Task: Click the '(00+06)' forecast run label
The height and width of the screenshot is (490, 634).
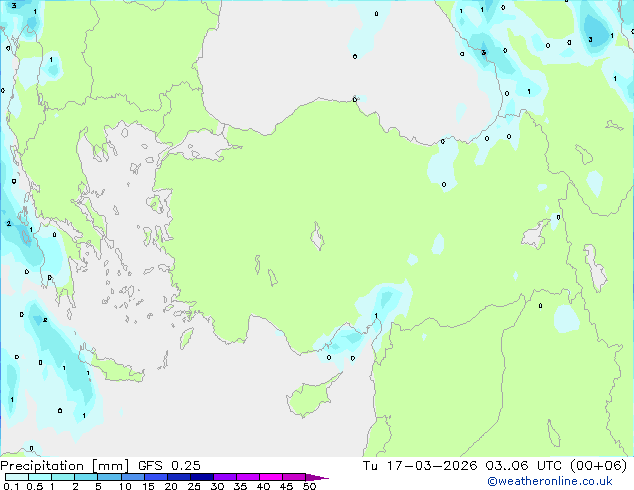Action: (x=599, y=466)
